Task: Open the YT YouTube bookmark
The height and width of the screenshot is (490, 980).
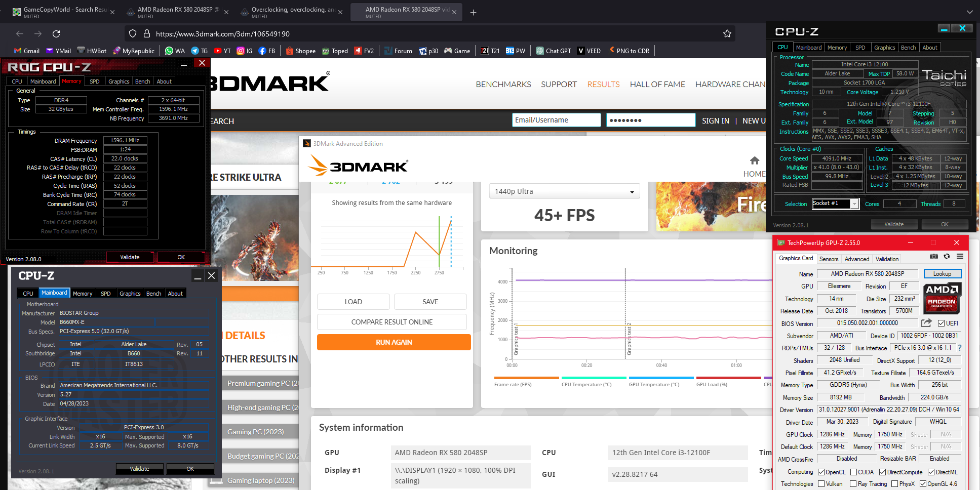Action: tap(222, 51)
